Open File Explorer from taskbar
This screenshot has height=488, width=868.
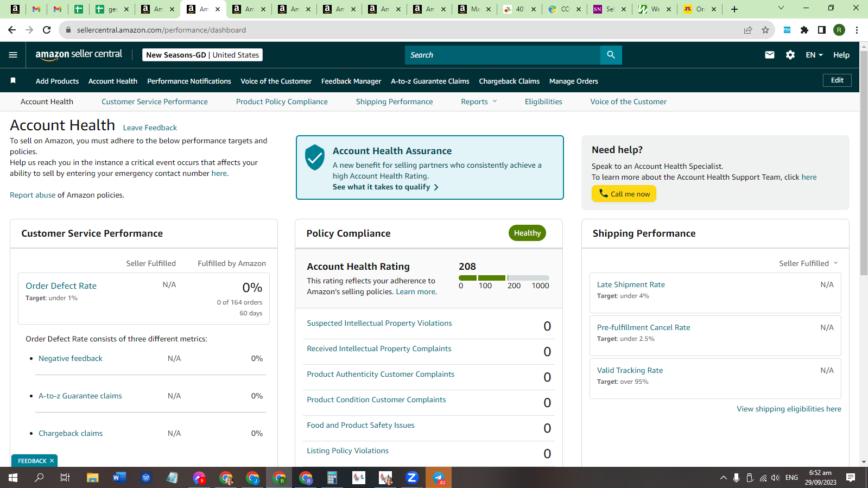click(x=93, y=478)
